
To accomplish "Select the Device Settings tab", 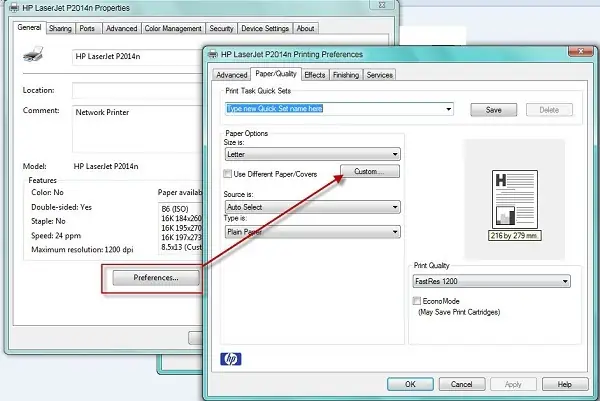I will pyautogui.click(x=265, y=29).
